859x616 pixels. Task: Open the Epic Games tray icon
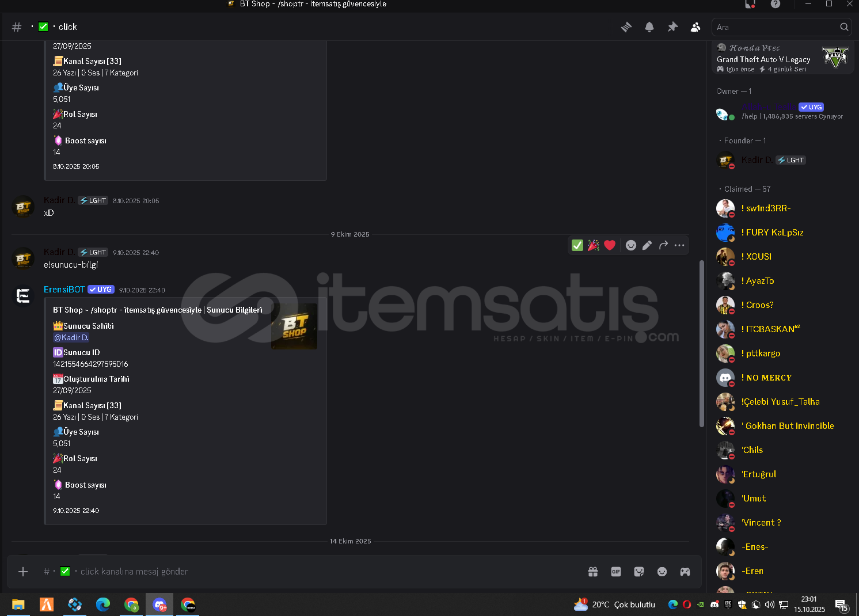click(x=728, y=604)
